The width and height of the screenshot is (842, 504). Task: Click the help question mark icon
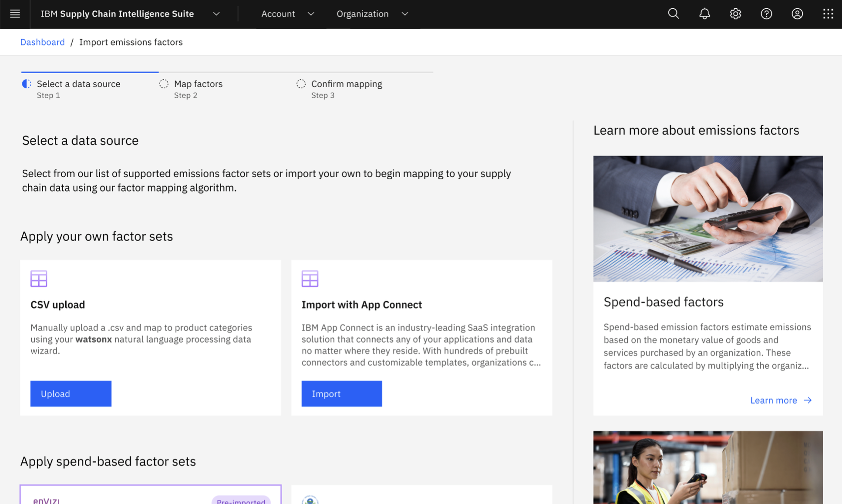766,14
